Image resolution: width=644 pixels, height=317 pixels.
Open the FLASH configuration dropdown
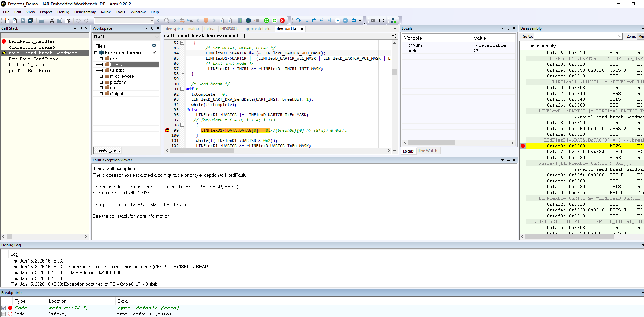157,37
